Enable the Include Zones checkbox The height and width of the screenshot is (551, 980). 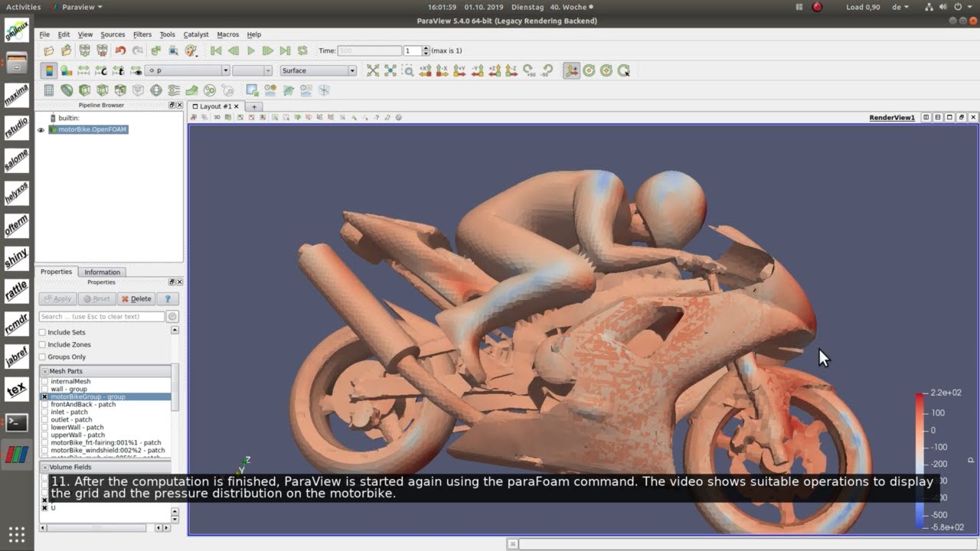(x=42, y=345)
